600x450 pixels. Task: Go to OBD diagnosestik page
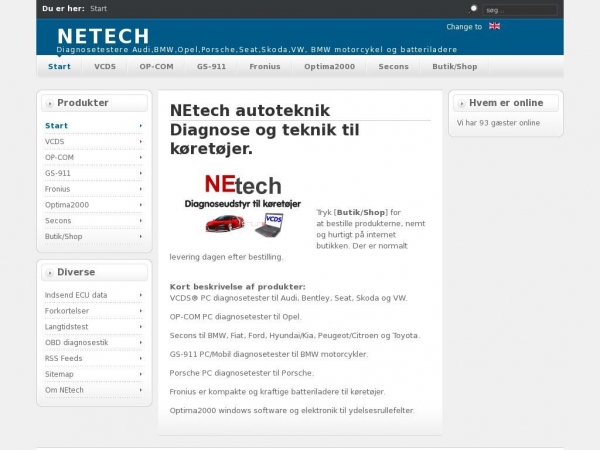click(x=77, y=342)
